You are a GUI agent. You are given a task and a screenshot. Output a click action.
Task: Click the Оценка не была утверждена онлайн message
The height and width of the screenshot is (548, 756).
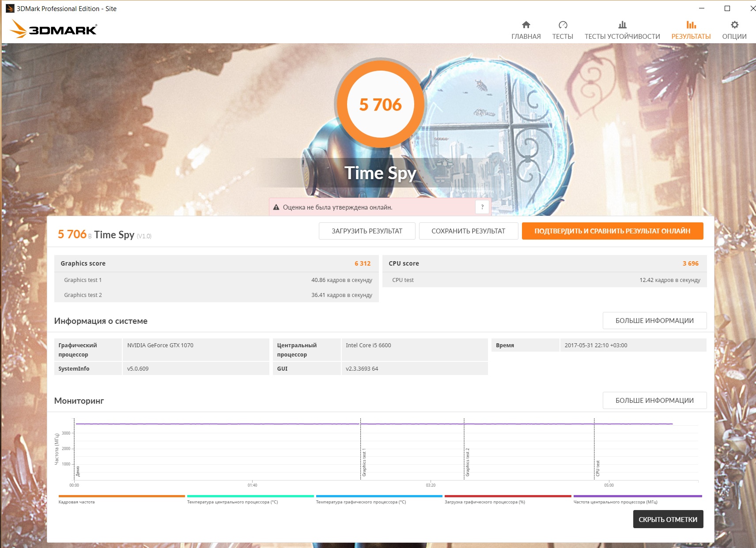(x=337, y=207)
